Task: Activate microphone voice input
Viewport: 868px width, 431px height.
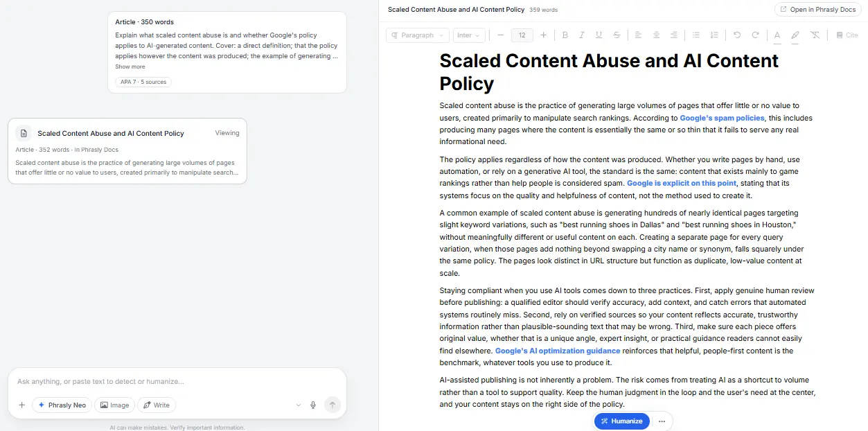Action: point(313,405)
